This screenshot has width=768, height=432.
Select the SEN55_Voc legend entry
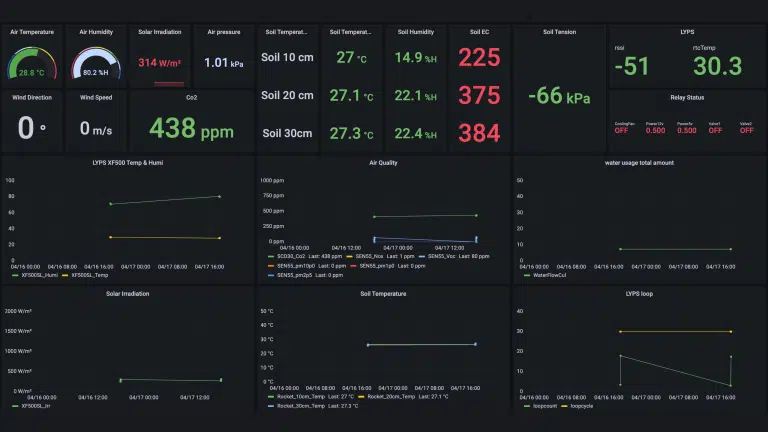coord(441,256)
